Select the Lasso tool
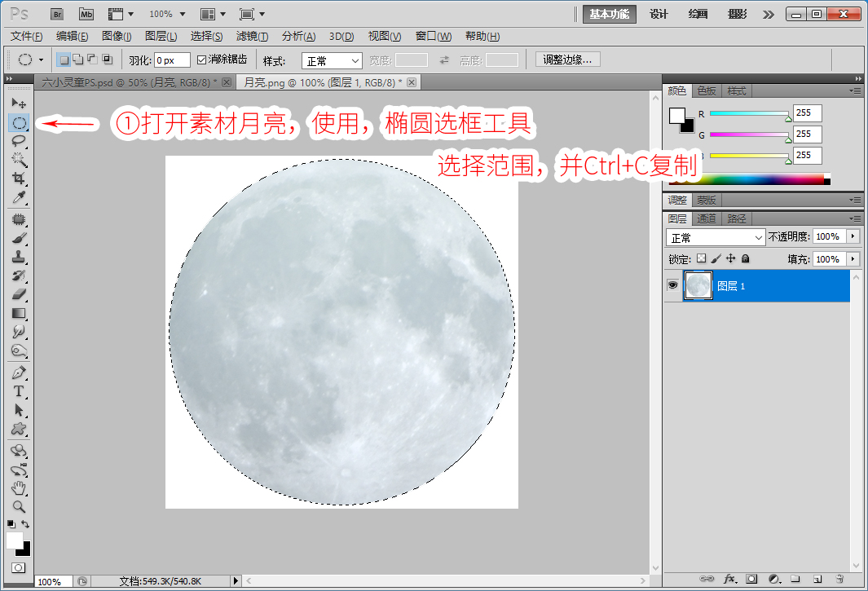This screenshot has width=868, height=591. 19,141
